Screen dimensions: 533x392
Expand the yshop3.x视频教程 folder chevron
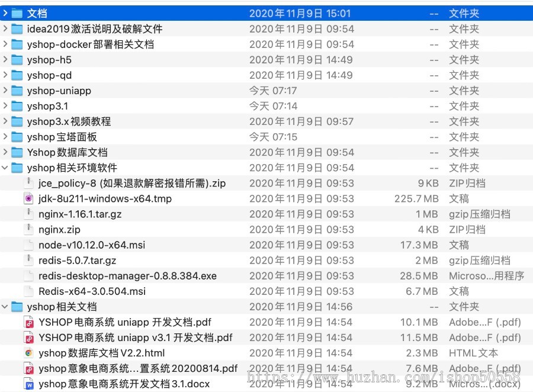click(x=5, y=121)
